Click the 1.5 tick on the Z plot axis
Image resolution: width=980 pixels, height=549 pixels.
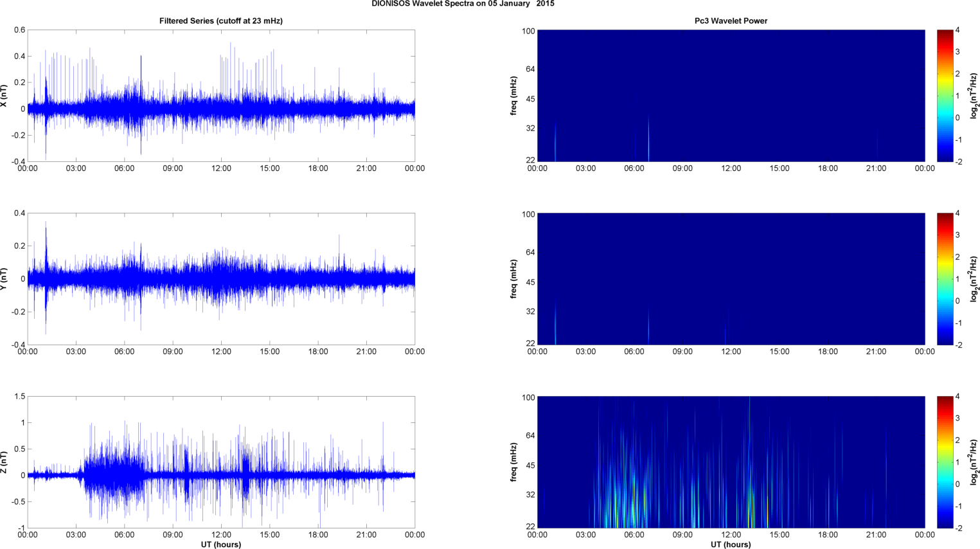[20, 397]
